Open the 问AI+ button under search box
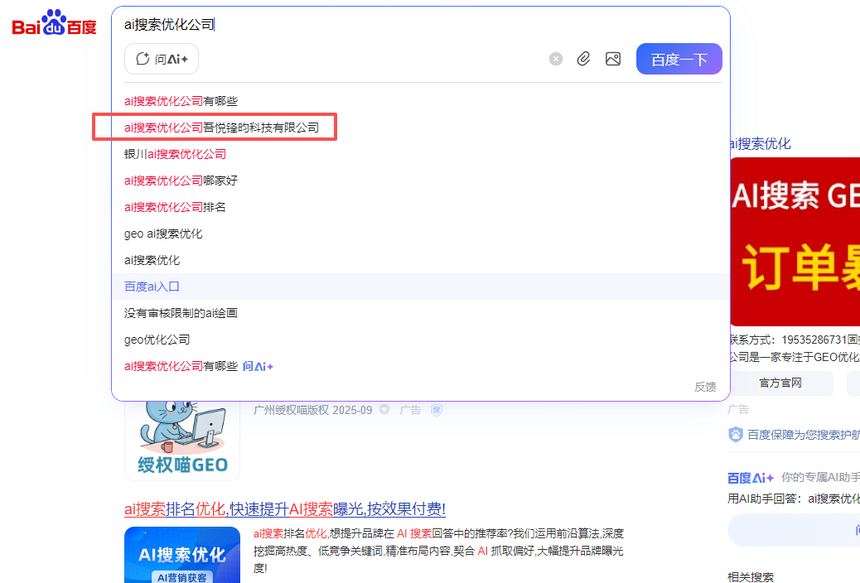This screenshot has height=583, width=860. click(161, 59)
